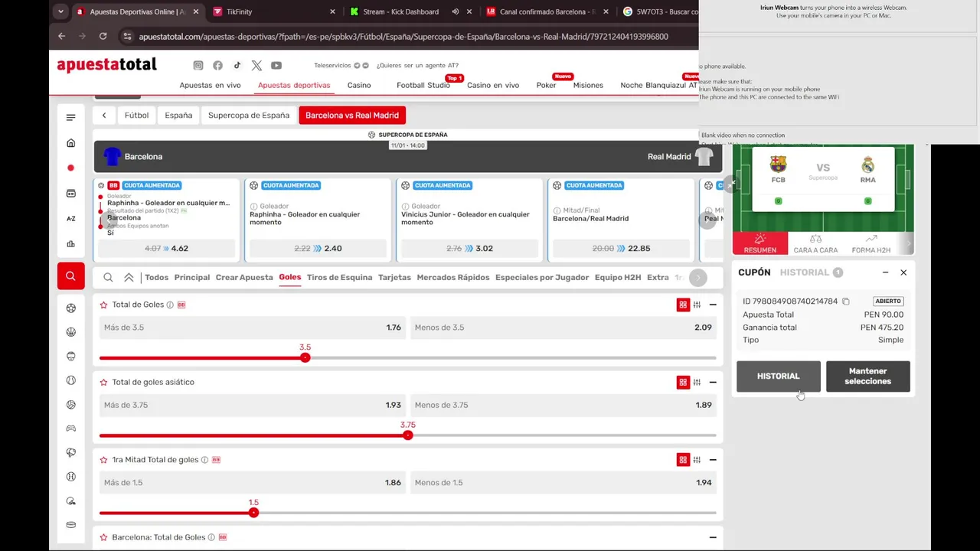Switch to Principal markets tab

point(192,278)
